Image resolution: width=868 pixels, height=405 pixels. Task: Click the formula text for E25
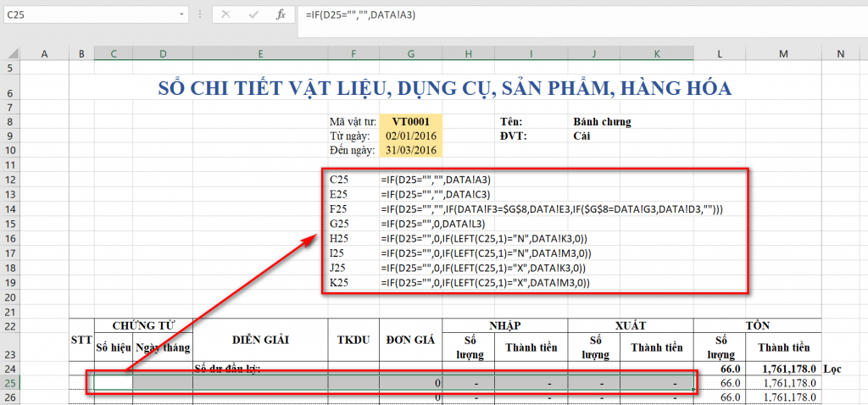click(x=436, y=194)
